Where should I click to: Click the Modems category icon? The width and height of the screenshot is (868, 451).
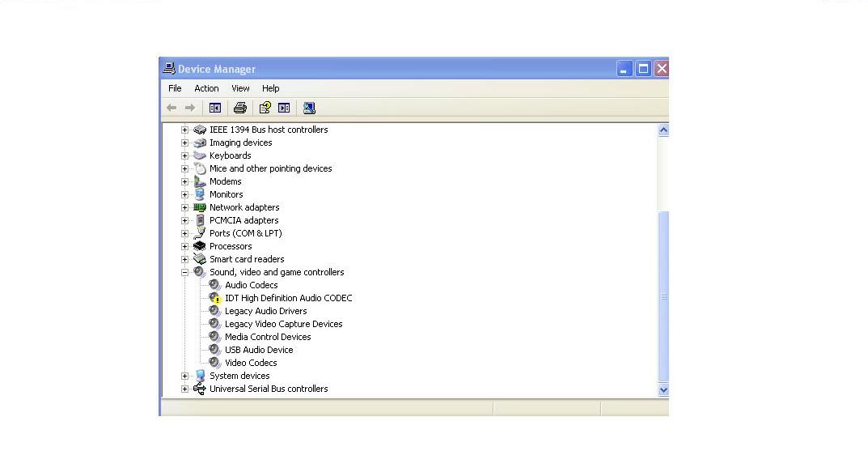tap(200, 181)
